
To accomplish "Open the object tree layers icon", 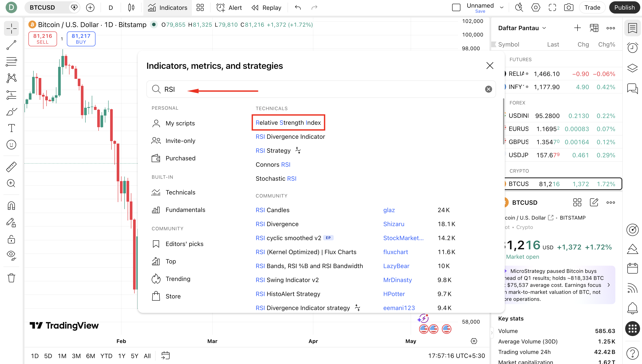I will [x=633, y=68].
